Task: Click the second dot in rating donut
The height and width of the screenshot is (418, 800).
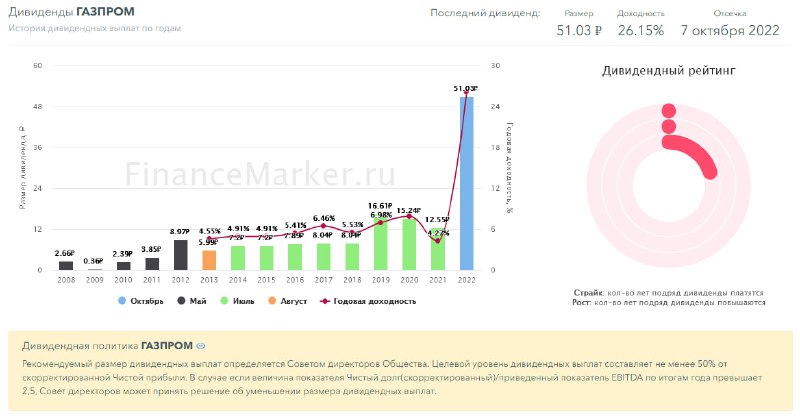Action: pos(669,127)
